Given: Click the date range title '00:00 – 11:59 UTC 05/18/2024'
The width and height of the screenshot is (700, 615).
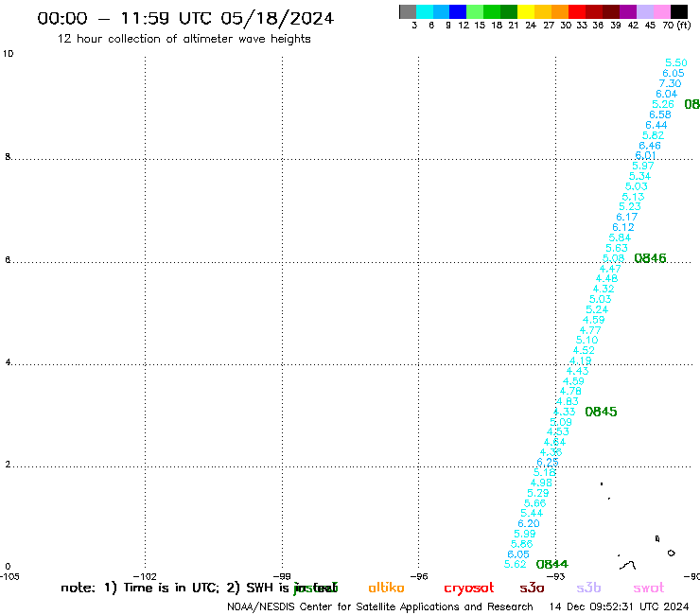Looking at the screenshot, I should click(185, 18).
